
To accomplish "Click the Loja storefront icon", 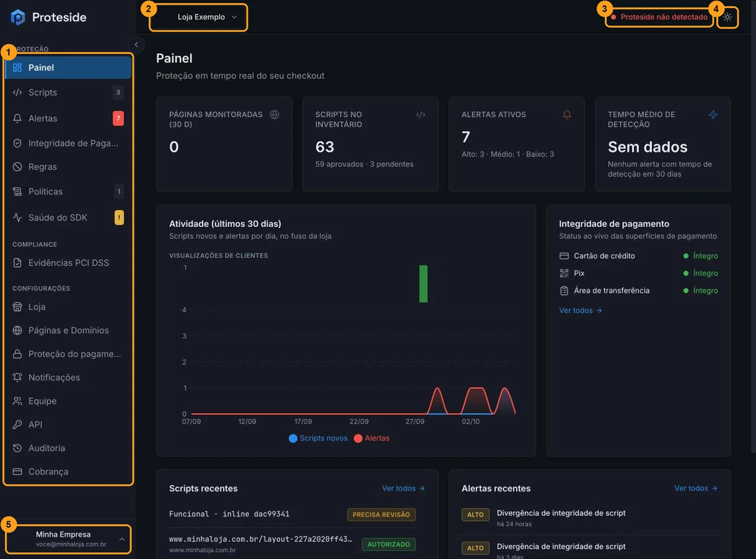I will (x=17, y=307).
